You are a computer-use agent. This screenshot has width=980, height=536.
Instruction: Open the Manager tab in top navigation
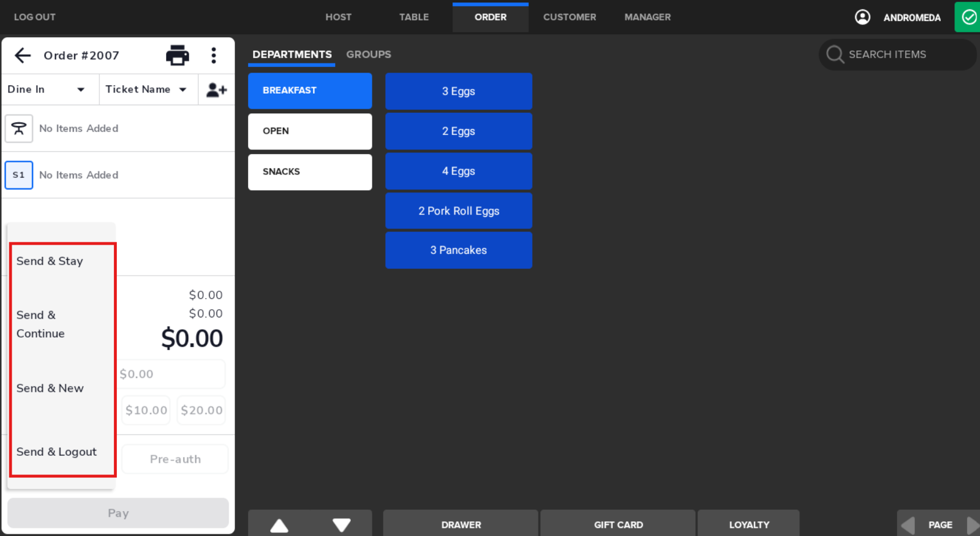tap(647, 17)
